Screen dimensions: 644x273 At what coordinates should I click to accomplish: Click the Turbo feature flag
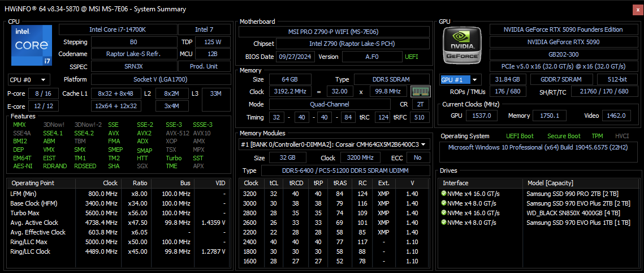(174, 158)
